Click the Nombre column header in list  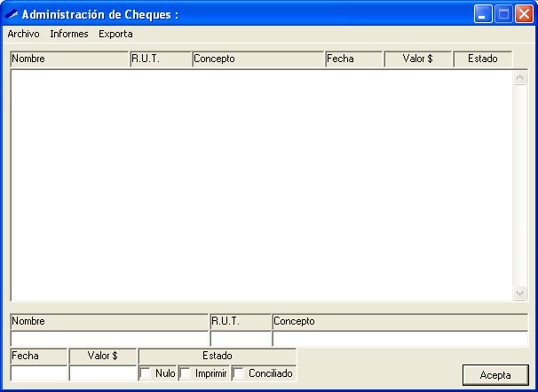click(69, 59)
